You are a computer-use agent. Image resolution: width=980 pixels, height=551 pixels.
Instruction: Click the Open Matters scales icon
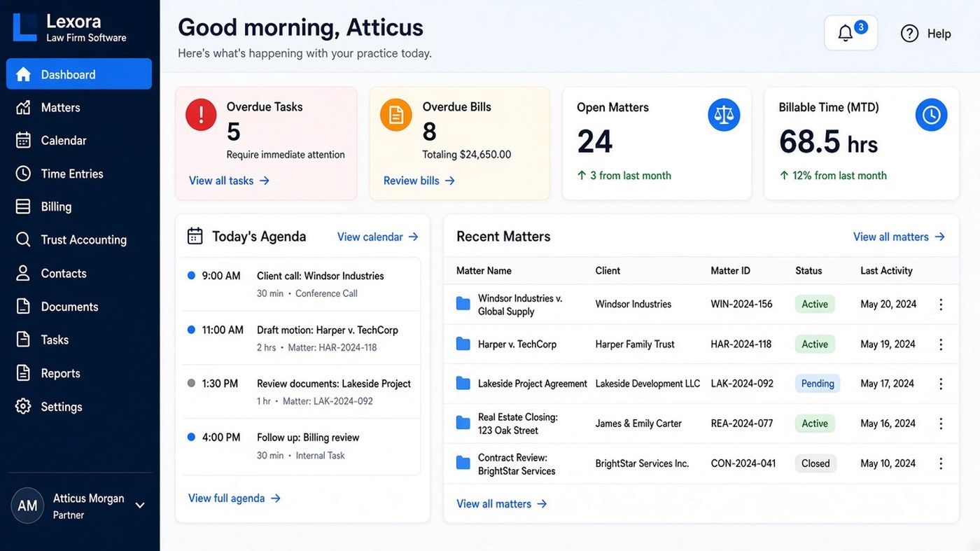coord(724,115)
